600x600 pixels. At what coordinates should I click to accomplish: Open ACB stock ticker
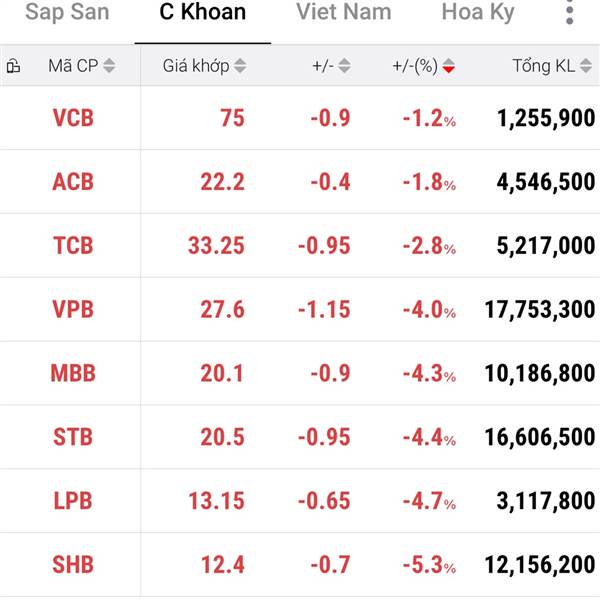pyautogui.click(x=73, y=182)
